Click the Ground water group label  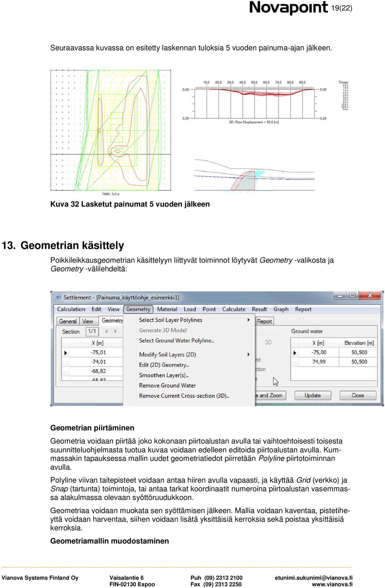pyautogui.click(x=307, y=331)
